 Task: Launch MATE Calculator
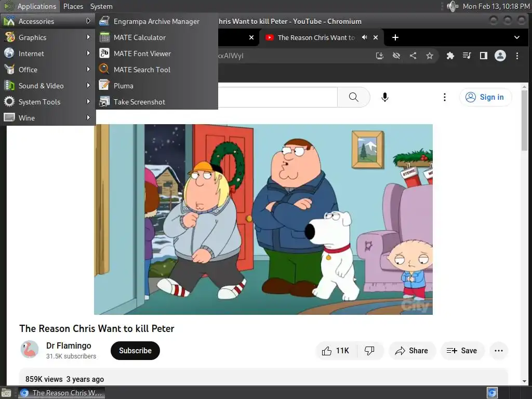156,37
